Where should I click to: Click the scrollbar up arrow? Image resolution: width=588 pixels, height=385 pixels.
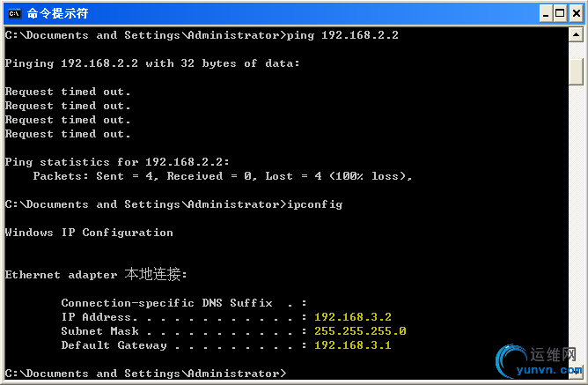(x=577, y=36)
